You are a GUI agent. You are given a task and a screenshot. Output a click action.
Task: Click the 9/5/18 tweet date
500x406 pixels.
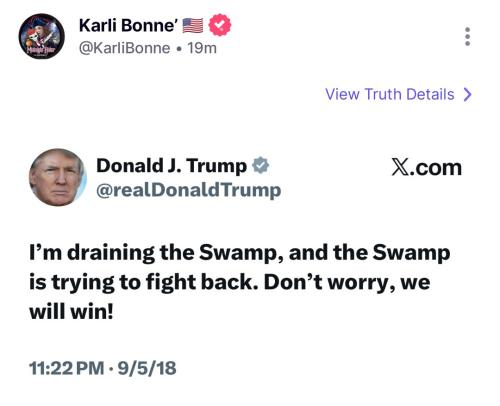click(x=147, y=368)
